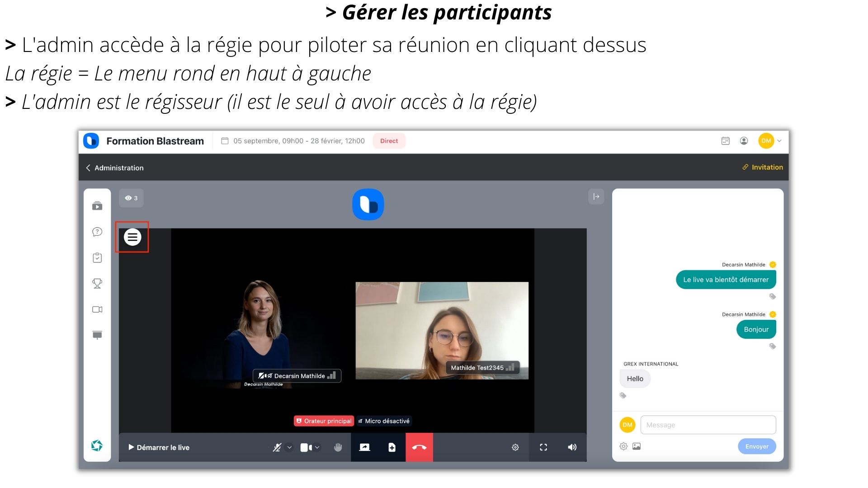
Task: Open the régie round hamburger menu
Action: click(132, 237)
